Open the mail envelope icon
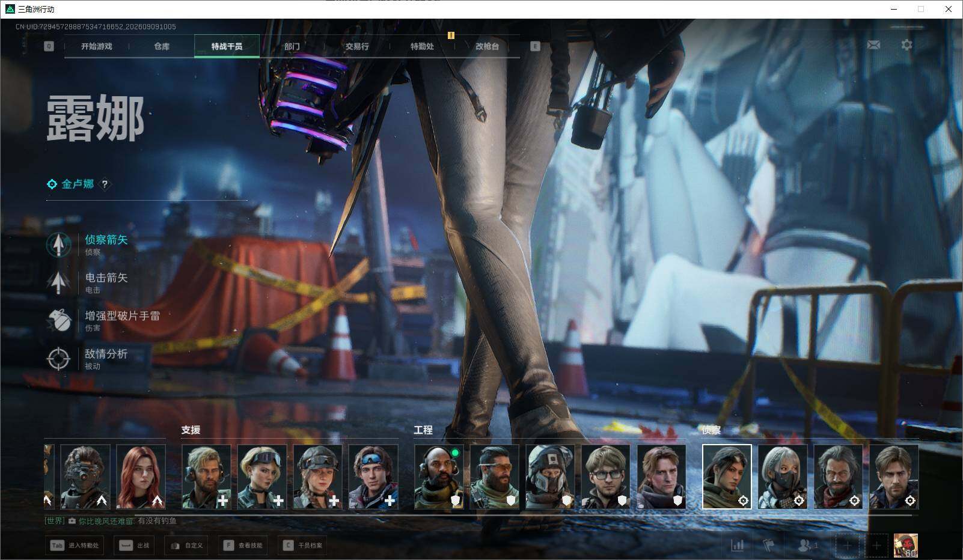The width and height of the screenshot is (963, 560). 873,45
